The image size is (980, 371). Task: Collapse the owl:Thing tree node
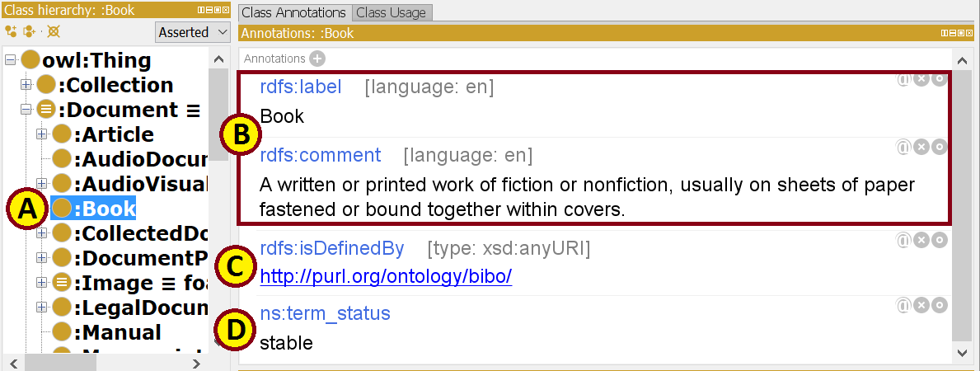[x=10, y=60]
